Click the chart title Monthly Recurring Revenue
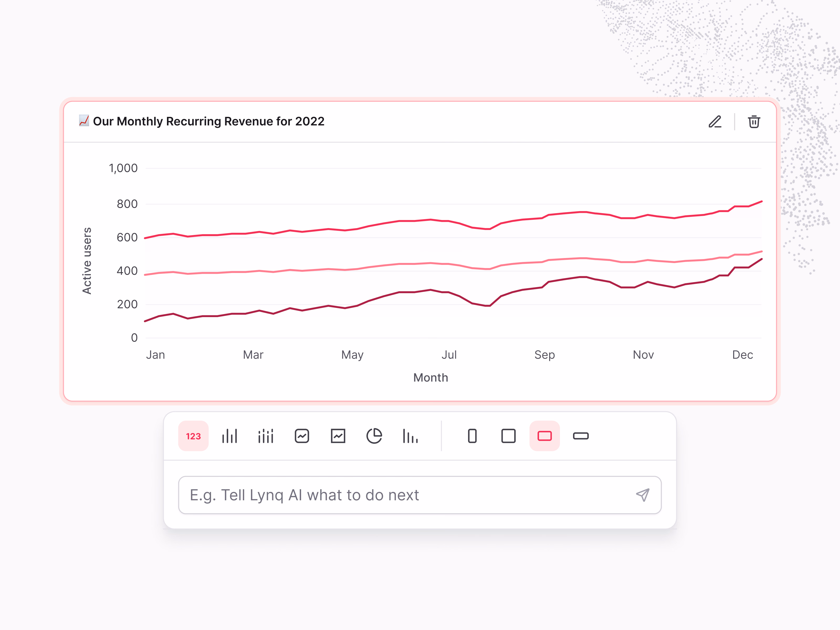The image size is (840, 630). point(208,122)
